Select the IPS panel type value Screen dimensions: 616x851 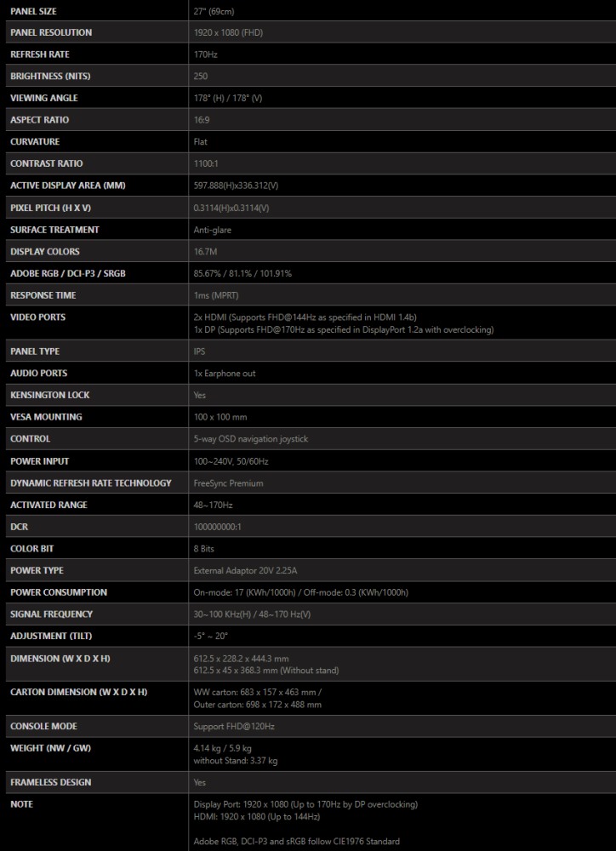pyautogui.click(x=199, y=351)
